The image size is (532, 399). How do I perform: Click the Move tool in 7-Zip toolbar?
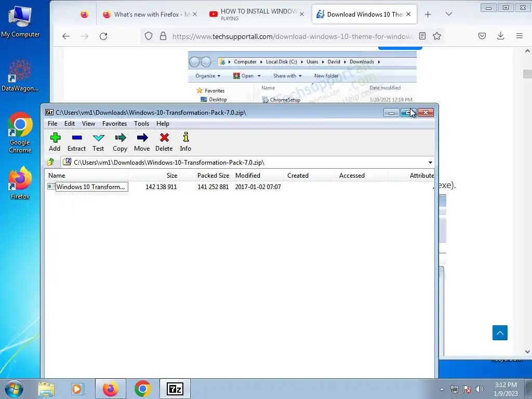coord(142,142)
